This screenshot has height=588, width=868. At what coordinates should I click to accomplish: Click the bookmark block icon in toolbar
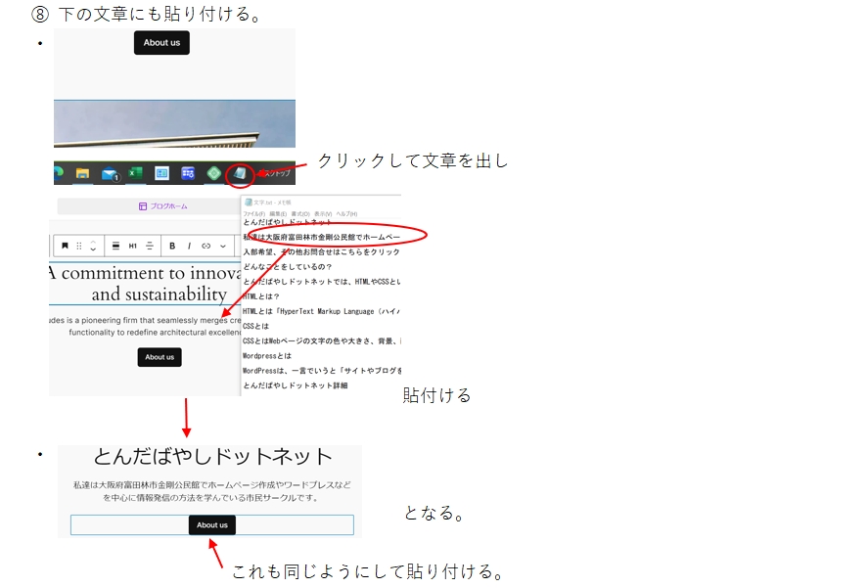coord(66,246)
